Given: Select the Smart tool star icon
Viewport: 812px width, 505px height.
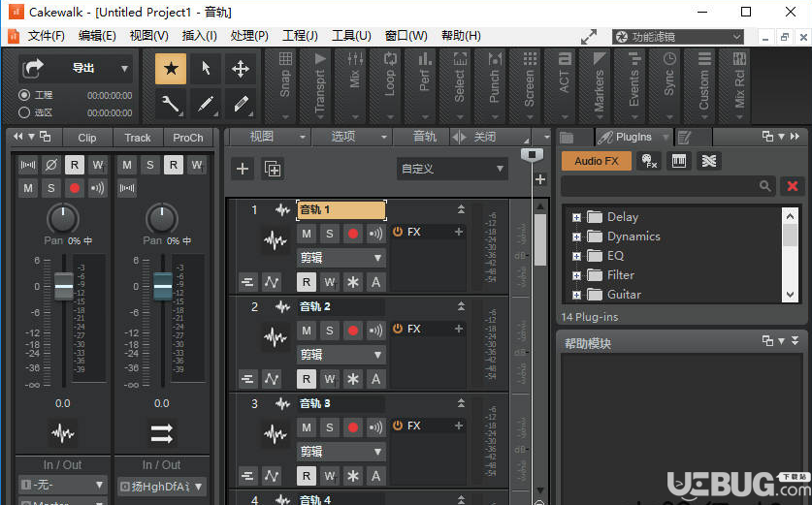Looking at the screenshot, I should [x=171, y=68].
